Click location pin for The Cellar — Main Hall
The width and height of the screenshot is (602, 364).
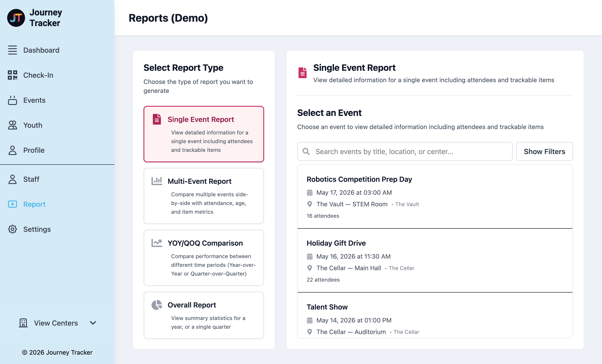[x=309, y=268]
